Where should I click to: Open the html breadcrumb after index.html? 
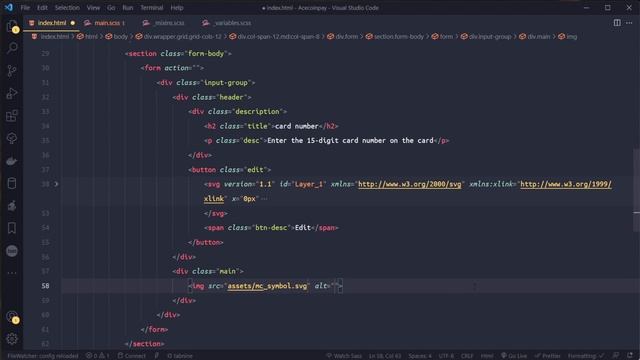(87, 37)
